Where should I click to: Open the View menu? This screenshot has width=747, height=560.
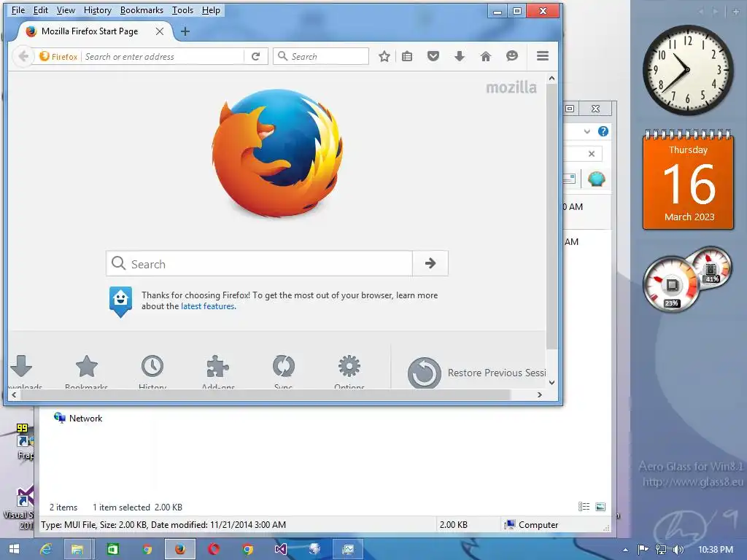tap(66, 10)
